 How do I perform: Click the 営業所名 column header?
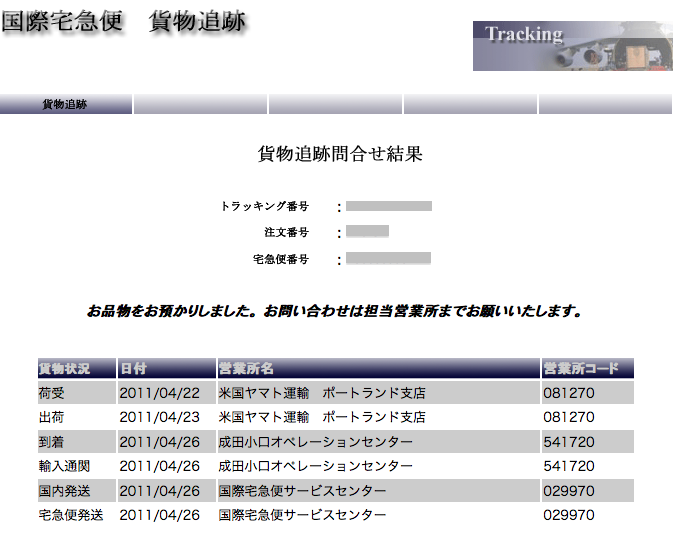tap(379, 368)
